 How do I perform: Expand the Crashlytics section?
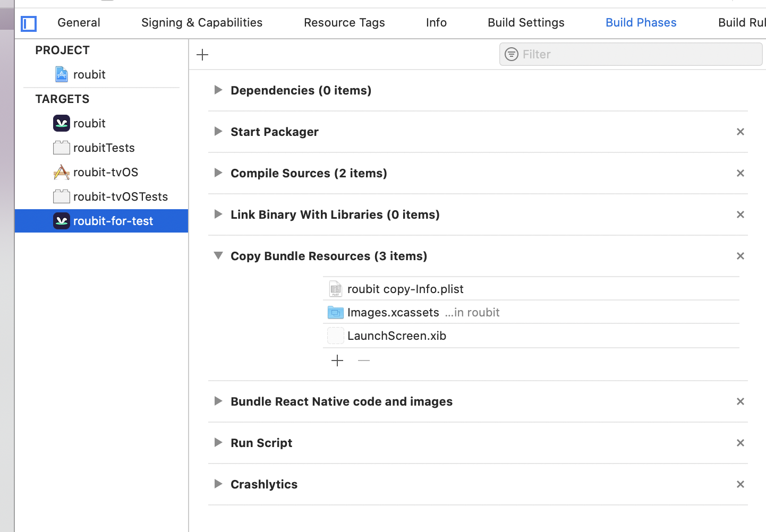(x=218, y=484)
